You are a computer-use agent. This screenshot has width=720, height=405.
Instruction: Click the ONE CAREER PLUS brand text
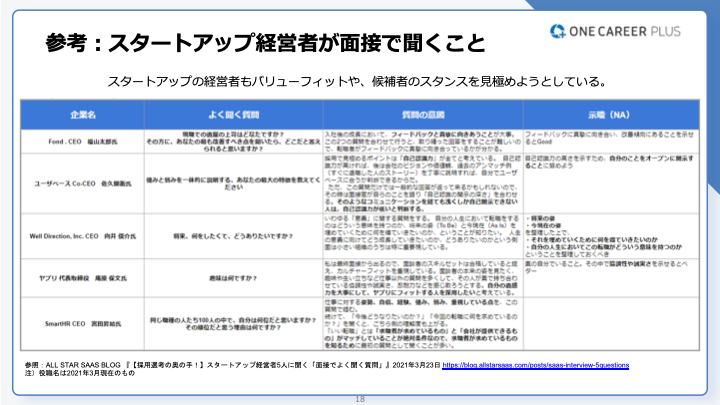624,31
